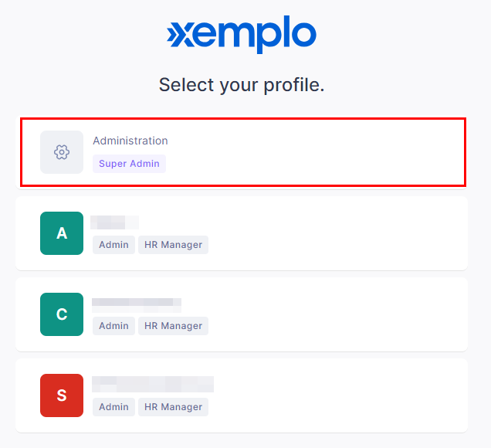Choose the profile card with avatar A

242,233
